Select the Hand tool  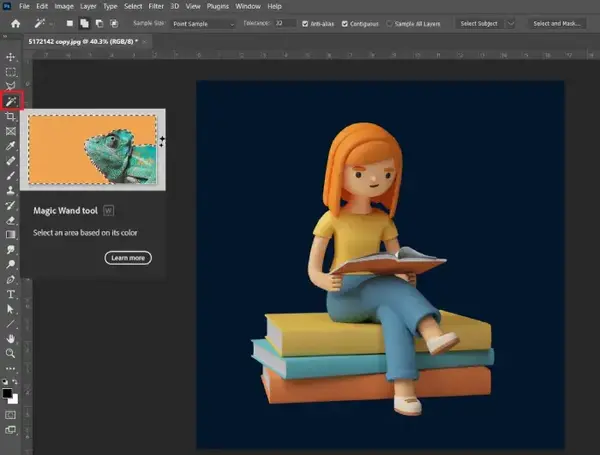point(10,339)
